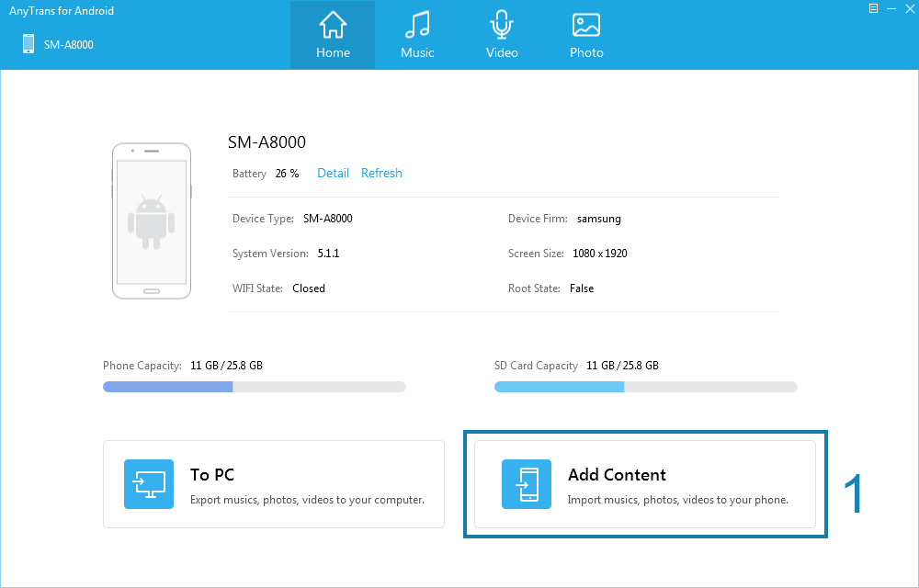
Task: Click the monitor icon on To PC card
Action: point(149,484)
